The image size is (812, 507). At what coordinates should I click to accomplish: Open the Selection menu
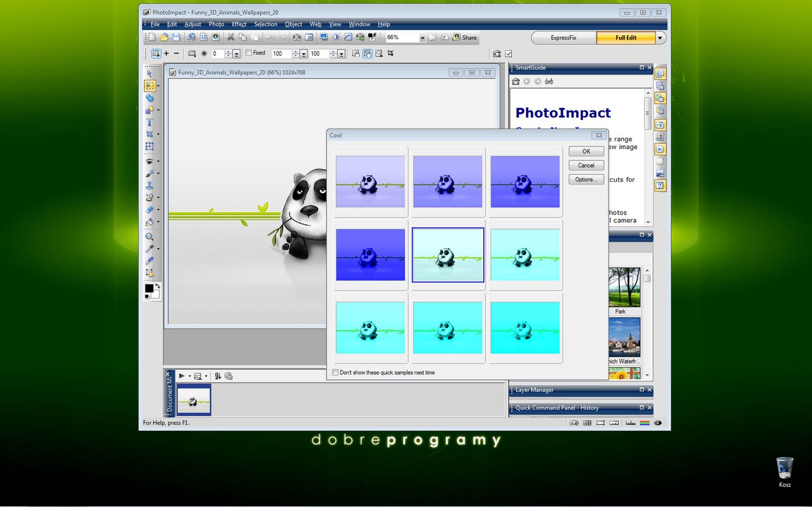[265, 24]
